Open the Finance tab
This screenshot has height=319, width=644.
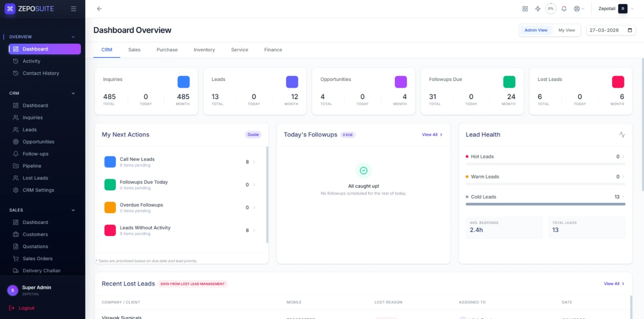(x=273, y=50)
